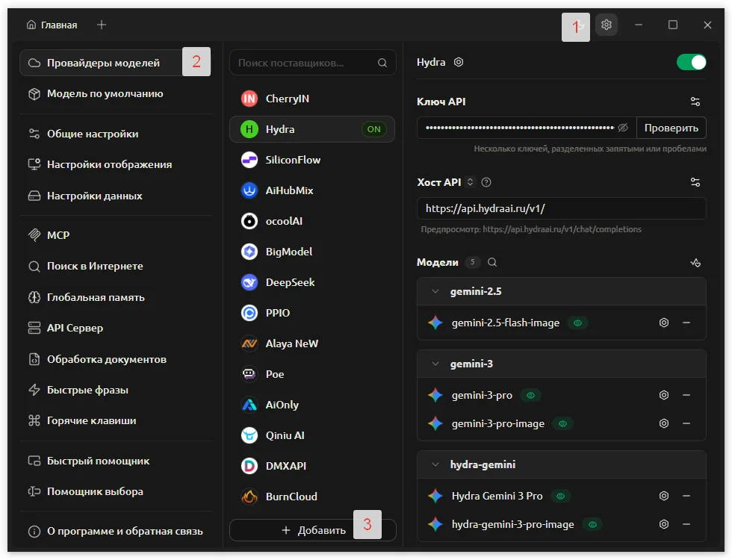The height and width of the screenshot is (560, 732).
Task: Open Хост API endpoint type selector
Action: 470,182
